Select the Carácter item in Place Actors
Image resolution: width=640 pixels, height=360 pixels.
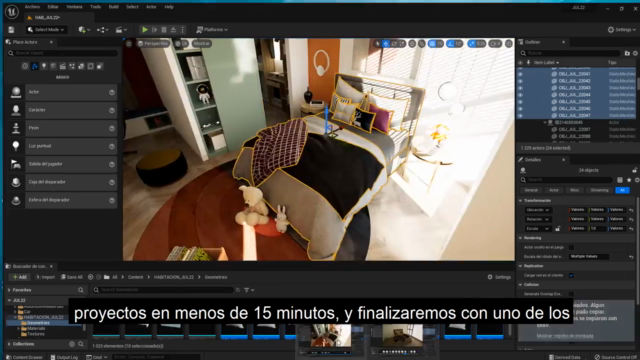62,110
